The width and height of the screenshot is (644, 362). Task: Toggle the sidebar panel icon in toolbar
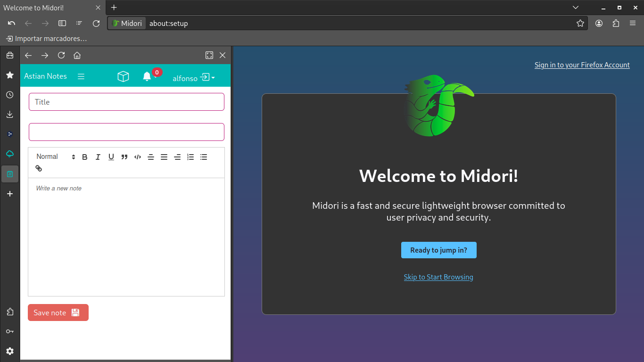[x=62, y=23]
